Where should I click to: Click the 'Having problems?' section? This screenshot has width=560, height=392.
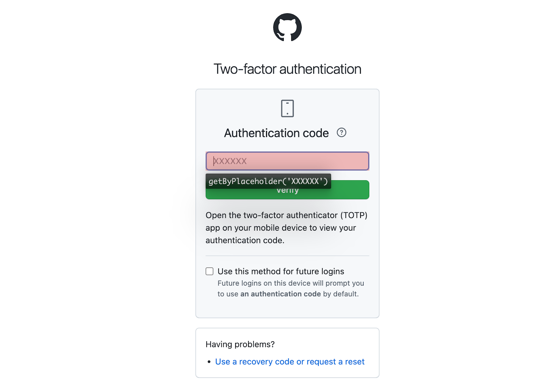coord(240,344)
